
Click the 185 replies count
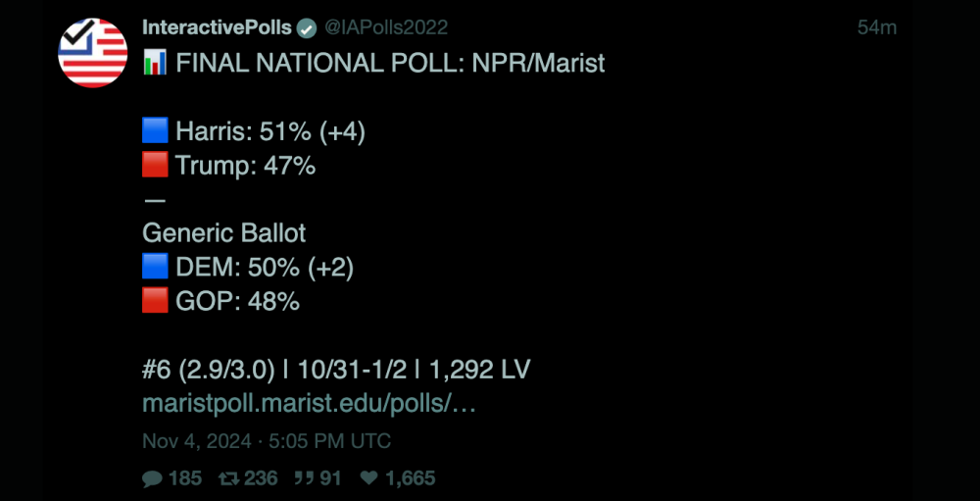[185, 478]
